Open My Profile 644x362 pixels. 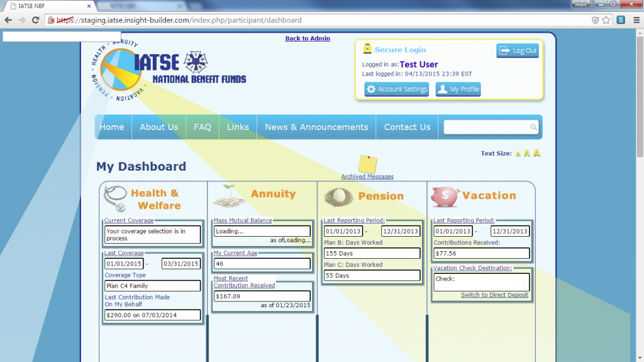click(x=458, y=89)
